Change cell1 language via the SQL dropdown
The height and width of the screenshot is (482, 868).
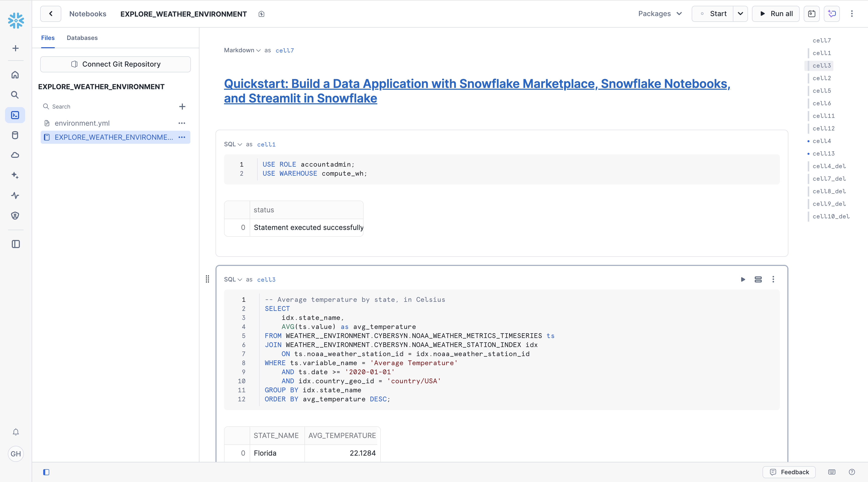(233, 144)
